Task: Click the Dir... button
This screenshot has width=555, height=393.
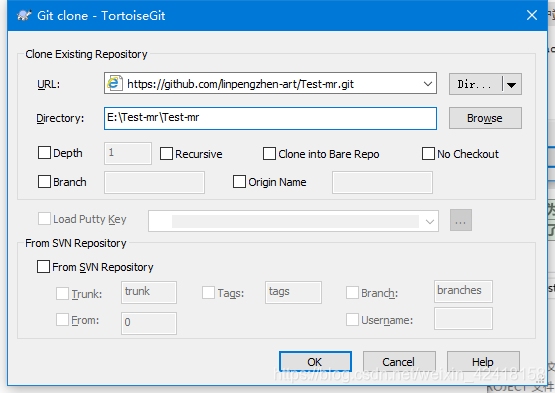Action: point(475,84)
